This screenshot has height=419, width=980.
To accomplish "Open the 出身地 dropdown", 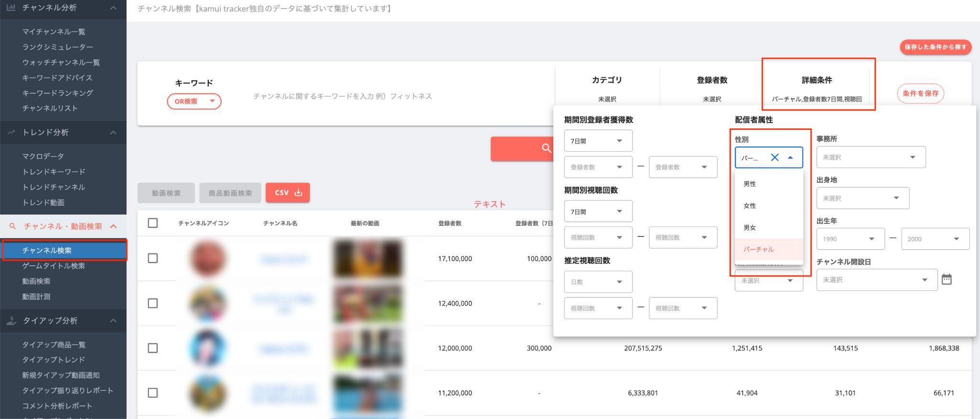I will pos(862,198).
